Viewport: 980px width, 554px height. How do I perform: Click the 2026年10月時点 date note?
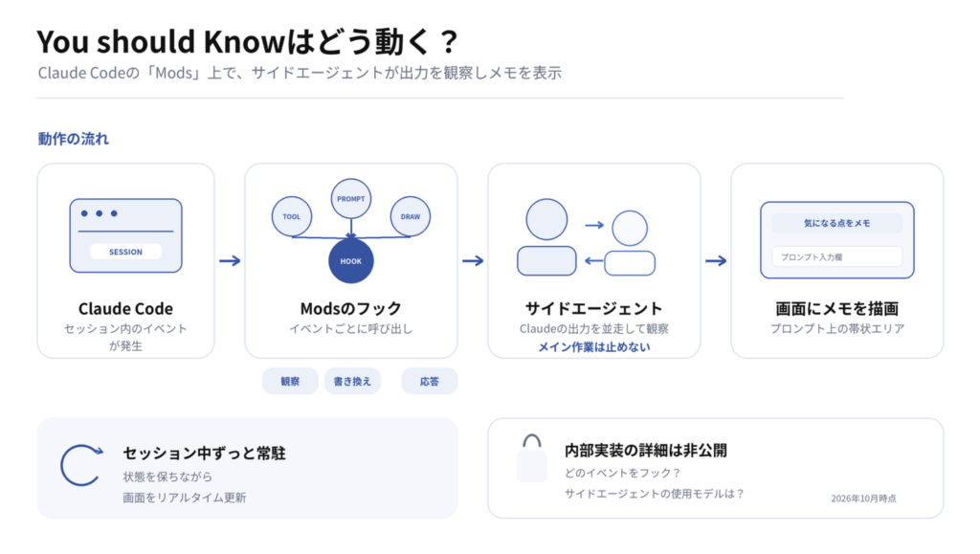(x=864, y=499)
